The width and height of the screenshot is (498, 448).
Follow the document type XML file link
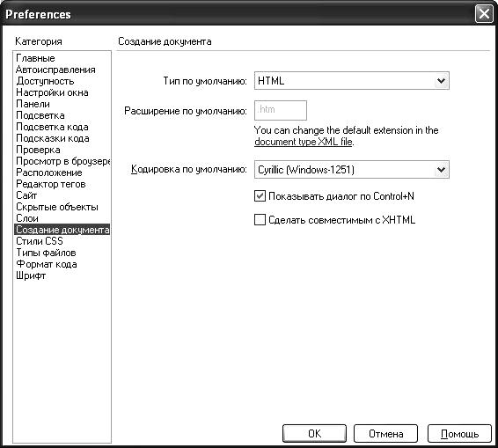[x=304, y=142]
